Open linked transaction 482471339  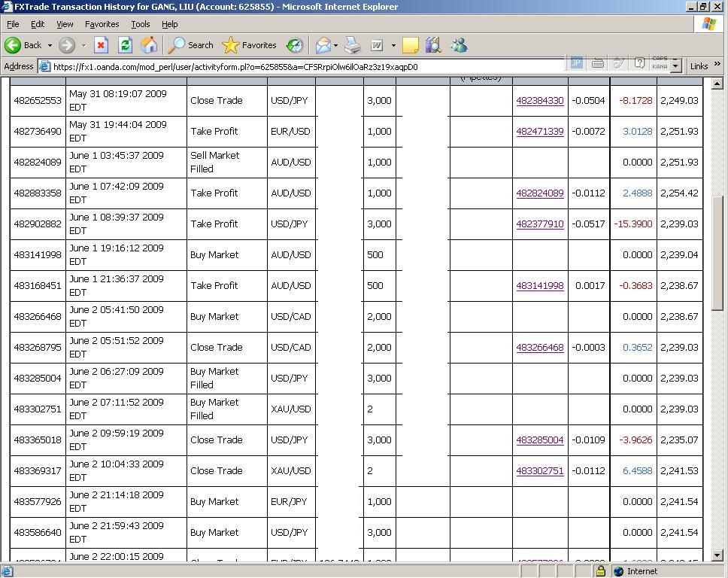pos(540,131)
